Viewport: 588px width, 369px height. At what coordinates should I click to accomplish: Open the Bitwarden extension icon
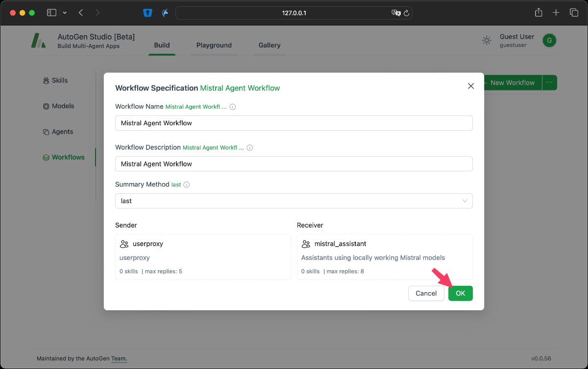148,13
